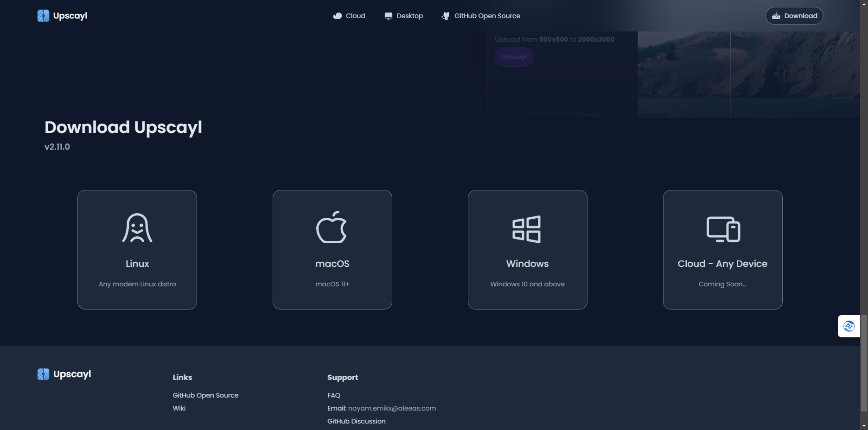868x430 pixels.
Task: Open the Wiki footer link
Action: 179,408
